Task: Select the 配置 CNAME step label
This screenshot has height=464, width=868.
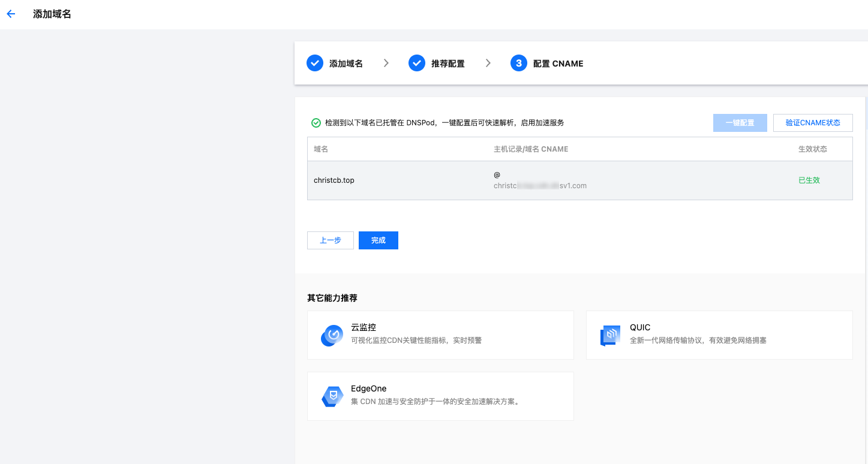Action: 558,64
